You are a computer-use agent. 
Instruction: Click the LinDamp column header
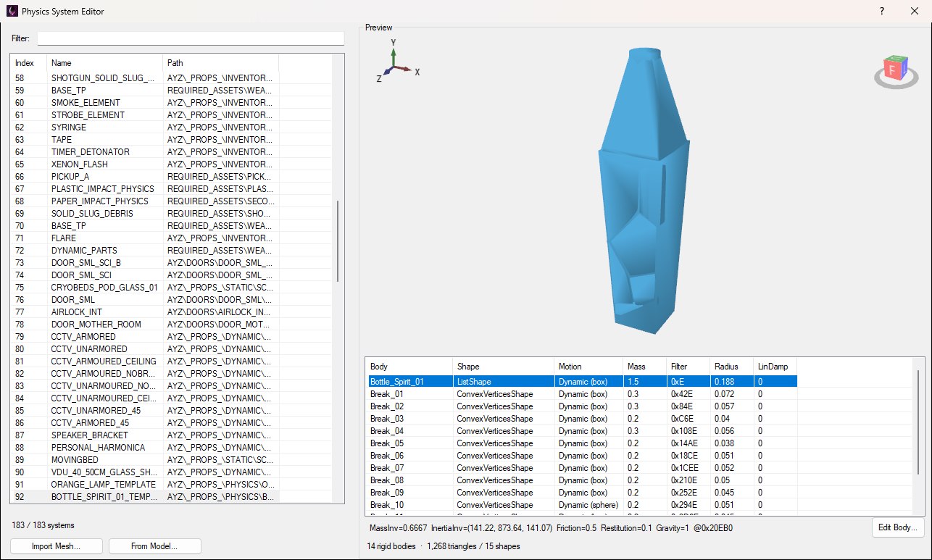[x=775, y=367]
